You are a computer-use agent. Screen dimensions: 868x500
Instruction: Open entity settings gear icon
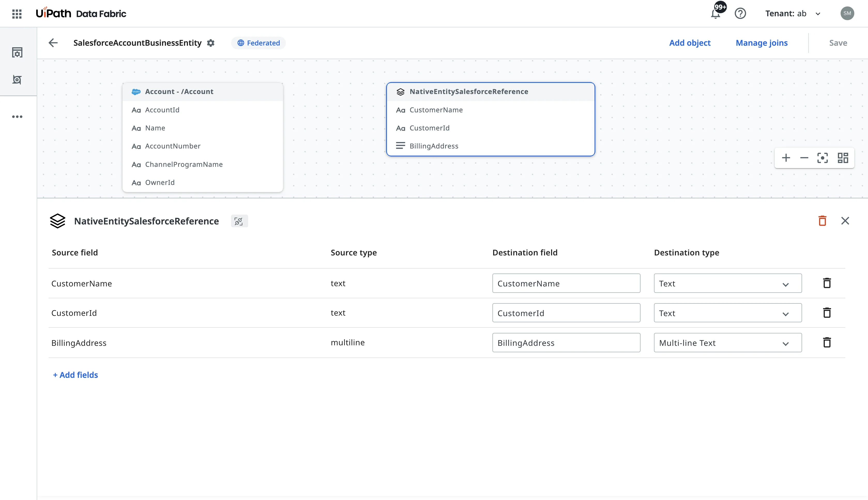[211, 43]
